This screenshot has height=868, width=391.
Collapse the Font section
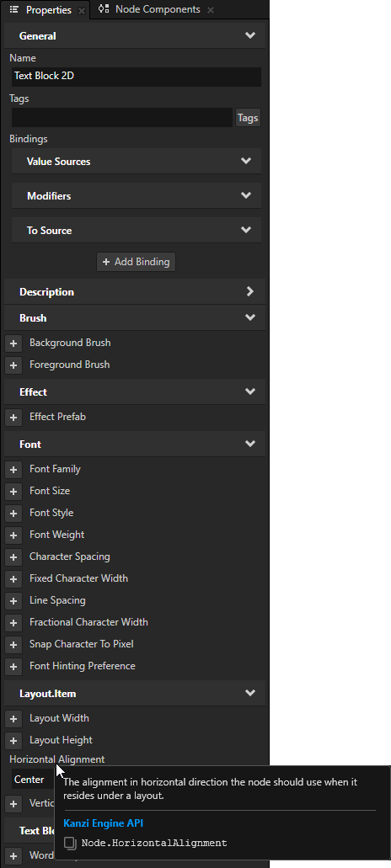pos(250,444)
